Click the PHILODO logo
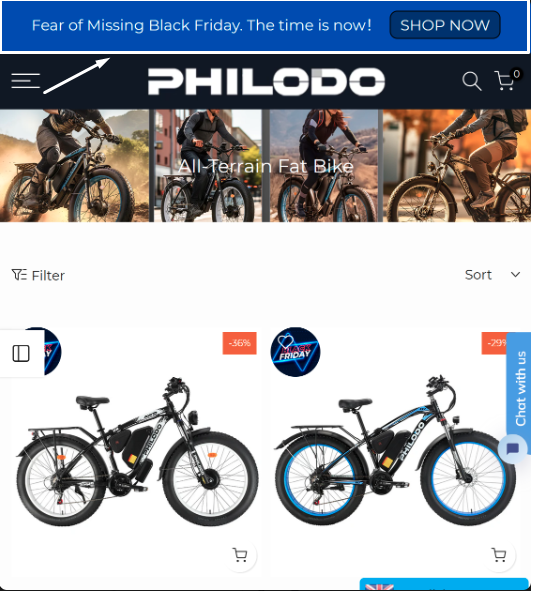534x594 pixels. 266,82
